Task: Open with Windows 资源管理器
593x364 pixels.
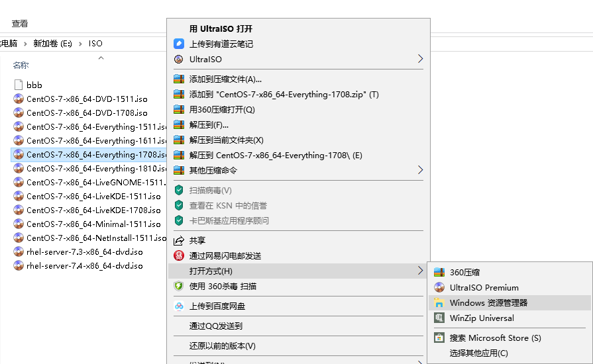Action: point(488,303)
